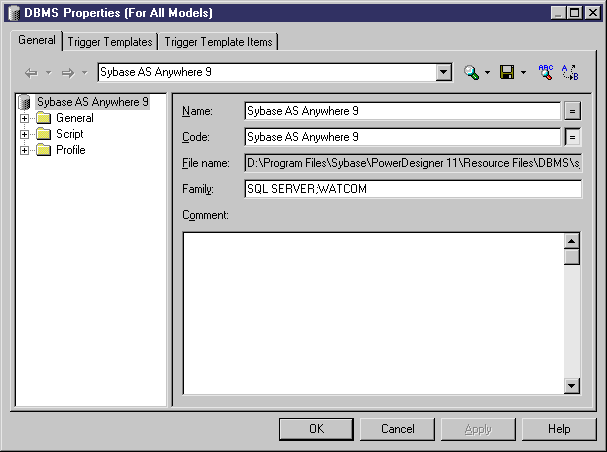607x452 pixels.
Task: Click inside the Comment text area
Action: point(374,313)
